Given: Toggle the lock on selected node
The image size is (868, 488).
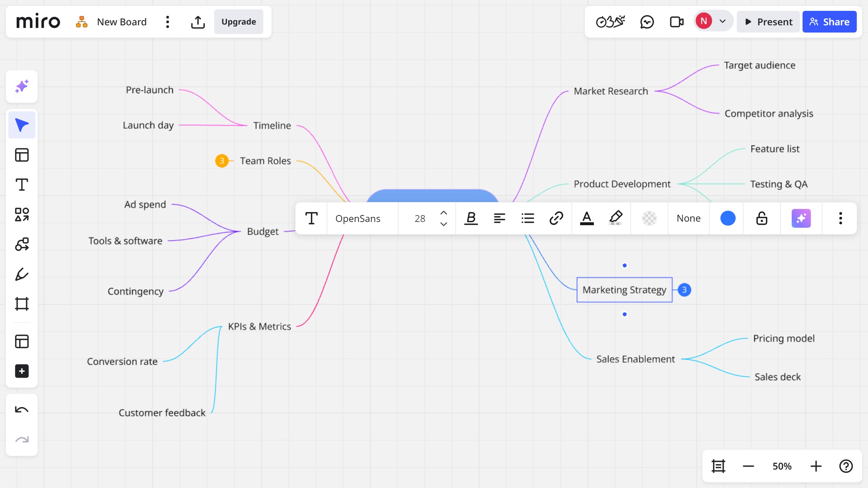Looking at the screenshot, I should coord(762,218).
